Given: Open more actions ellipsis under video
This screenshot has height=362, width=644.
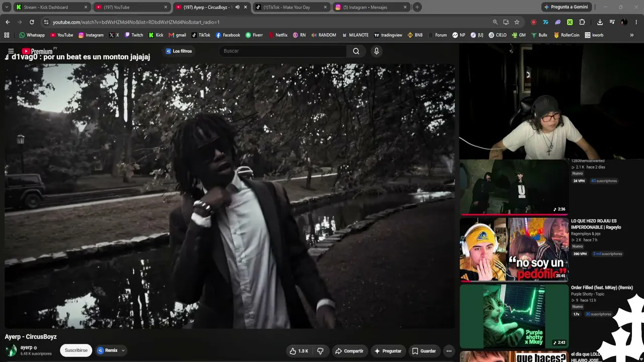Looking at the screenshot, I should click(x=449, y=351).
